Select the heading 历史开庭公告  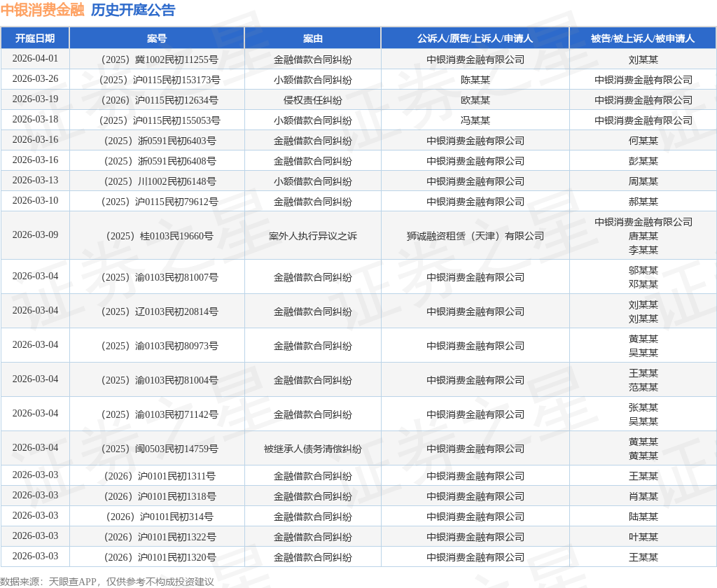(133, 10)
